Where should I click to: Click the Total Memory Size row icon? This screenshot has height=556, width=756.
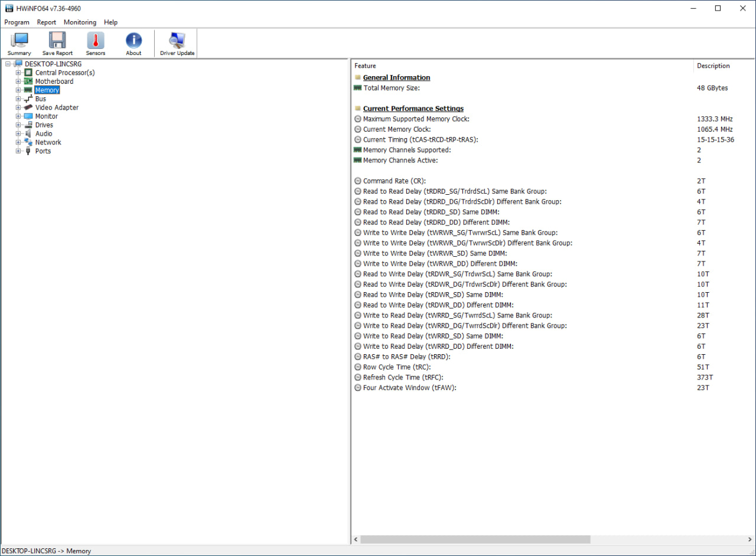pyautogui.click(x=357, y=88)
